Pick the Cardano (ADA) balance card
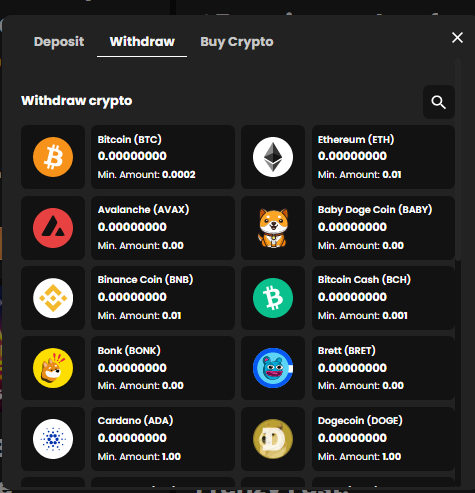The width and height of the screenshot is (475, 493). (163, 439)
